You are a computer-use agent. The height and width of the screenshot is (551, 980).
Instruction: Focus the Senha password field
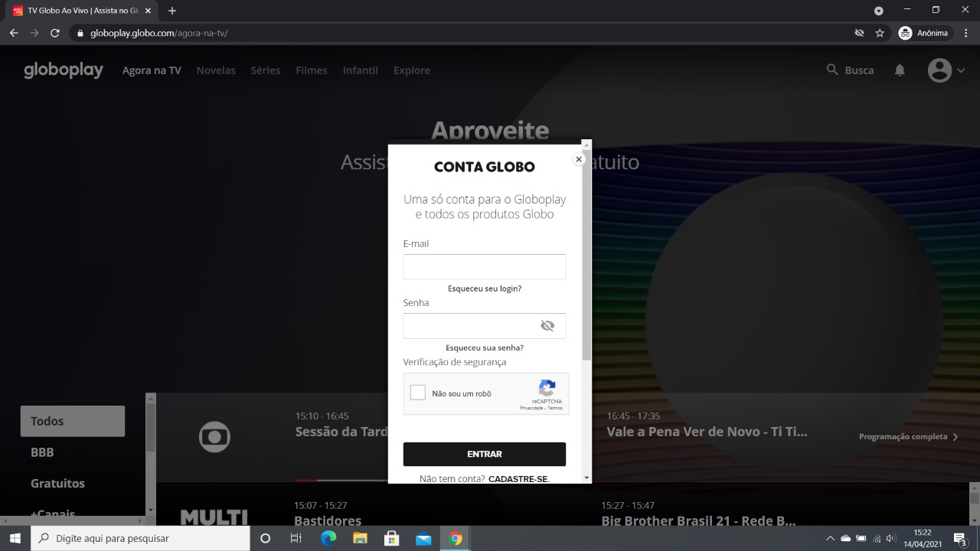[x=485, y=326]
